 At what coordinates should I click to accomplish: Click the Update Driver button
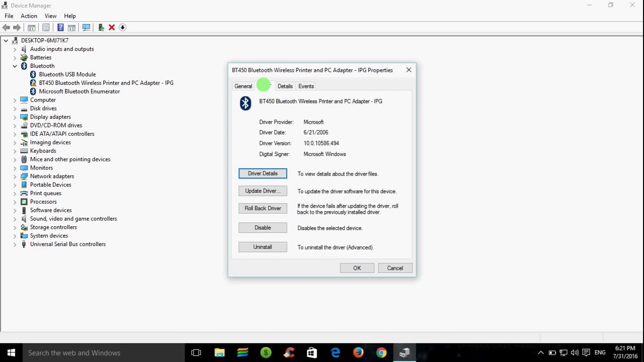pos(263,191)
